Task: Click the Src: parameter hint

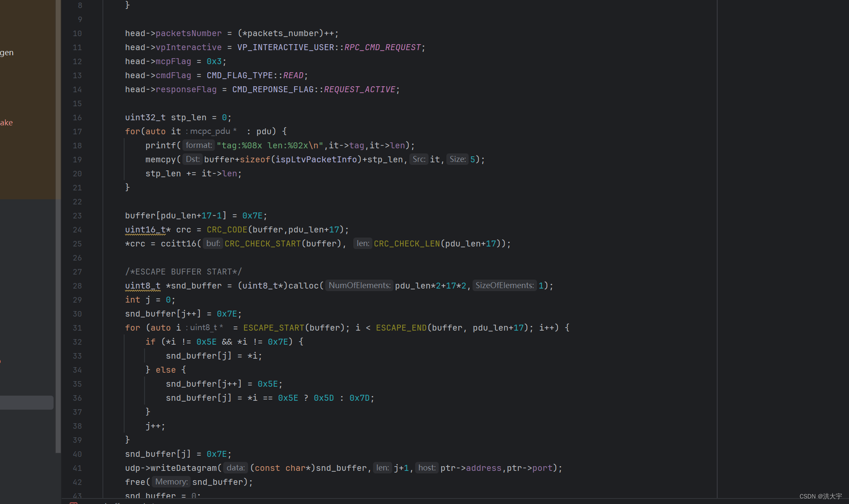Action: (x=419, y=159)
